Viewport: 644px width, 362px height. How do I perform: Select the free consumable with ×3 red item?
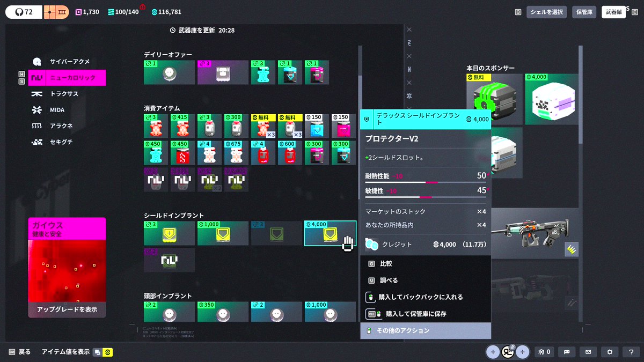(x=263, y=126)
